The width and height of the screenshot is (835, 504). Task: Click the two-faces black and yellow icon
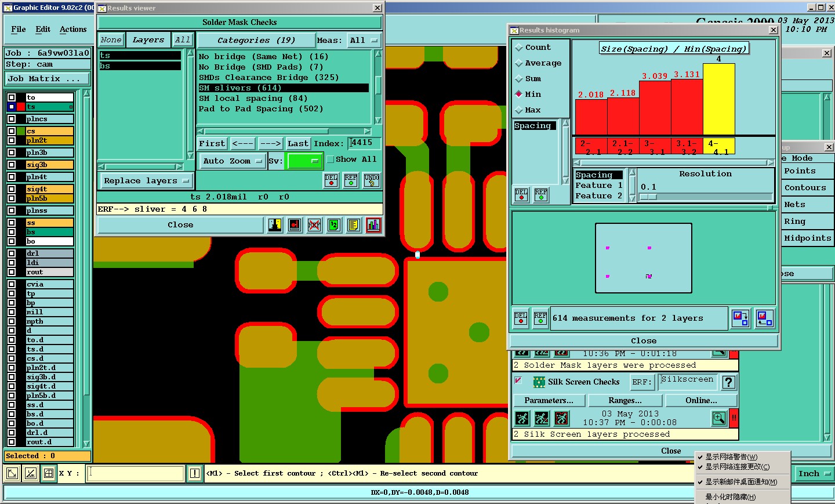tap(275, 224)
